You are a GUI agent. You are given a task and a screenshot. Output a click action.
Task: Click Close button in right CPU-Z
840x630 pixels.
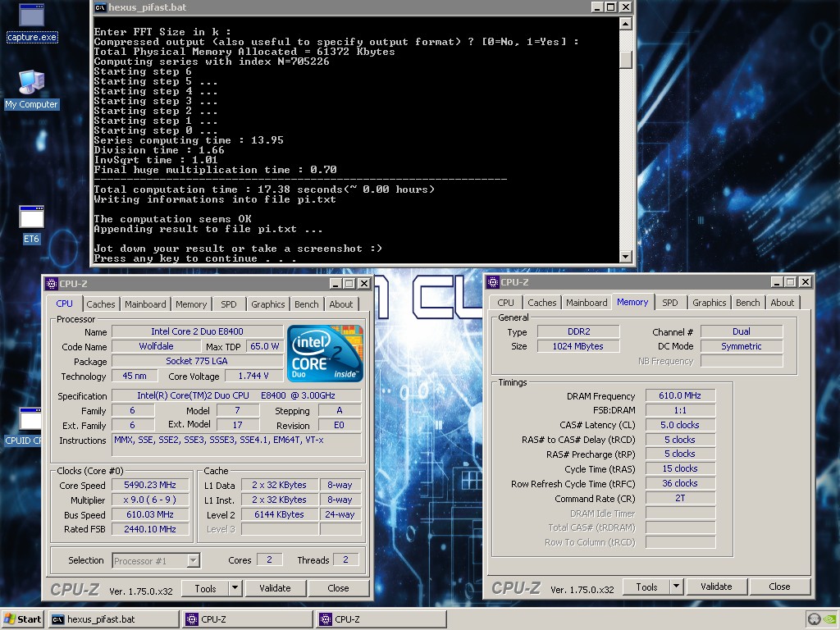click(779, 587)
